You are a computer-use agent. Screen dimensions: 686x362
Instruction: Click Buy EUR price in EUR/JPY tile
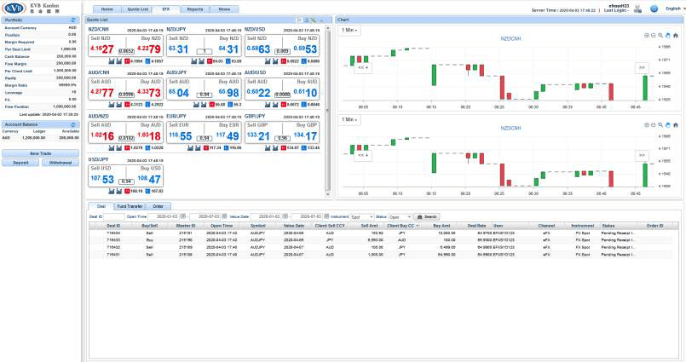point(228,136)
